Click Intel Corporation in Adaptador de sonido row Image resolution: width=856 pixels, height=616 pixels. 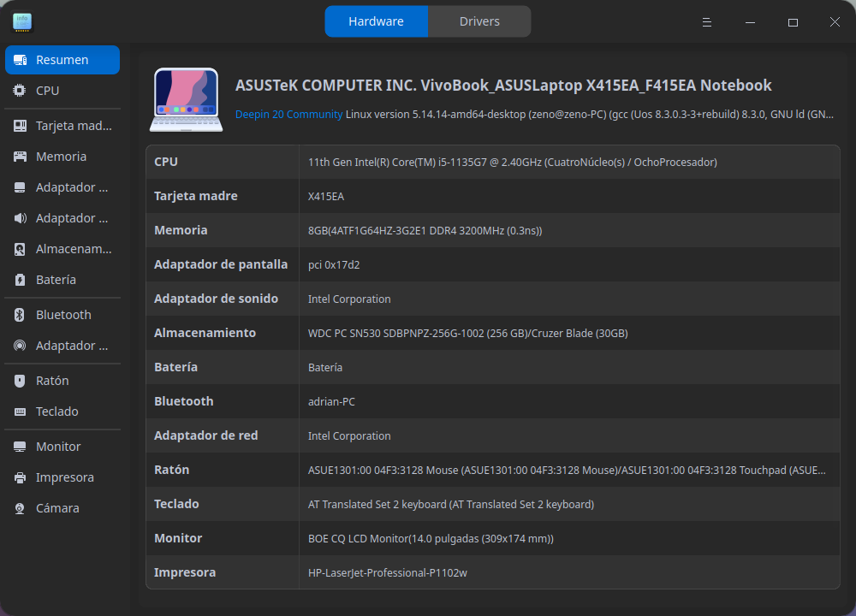coord(349,299)
